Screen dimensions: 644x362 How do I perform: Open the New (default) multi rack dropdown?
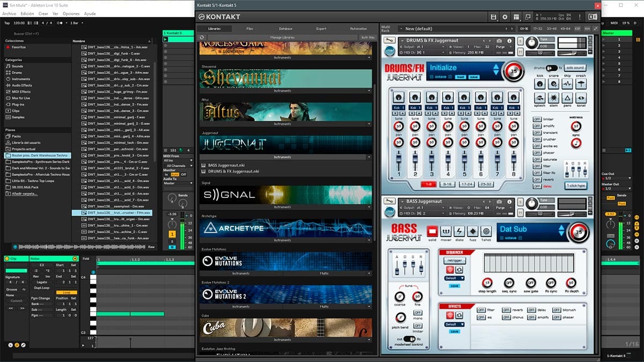click(x=457, y=28)
